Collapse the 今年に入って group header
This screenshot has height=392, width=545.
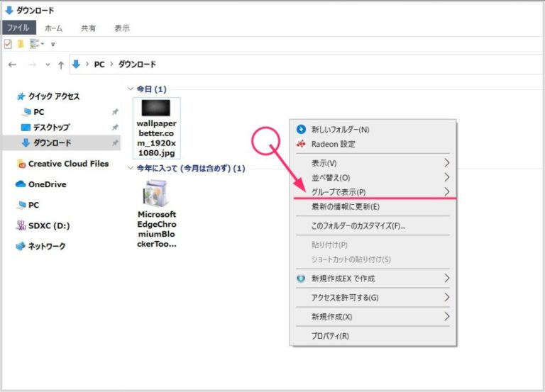point(130,169)
